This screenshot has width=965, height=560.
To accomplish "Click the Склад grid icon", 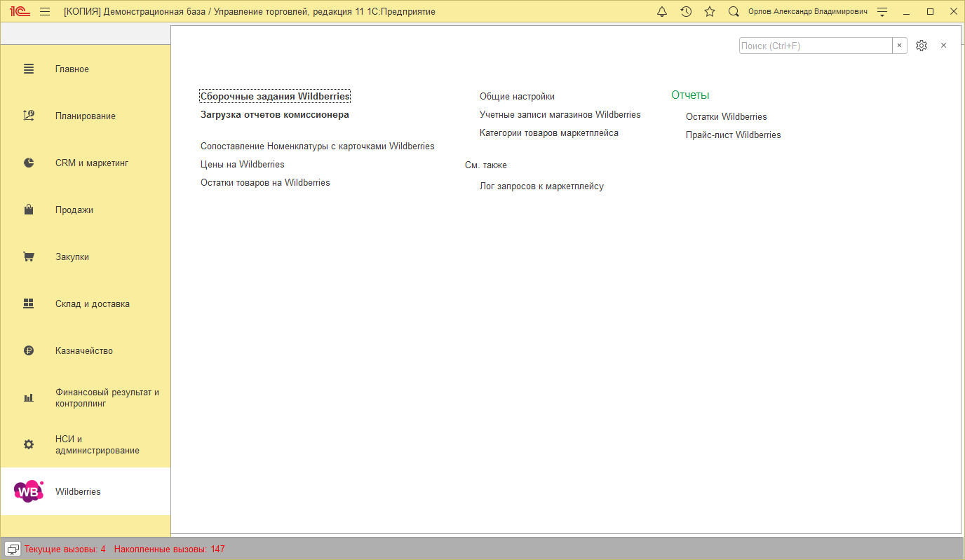I will [29, 303].
